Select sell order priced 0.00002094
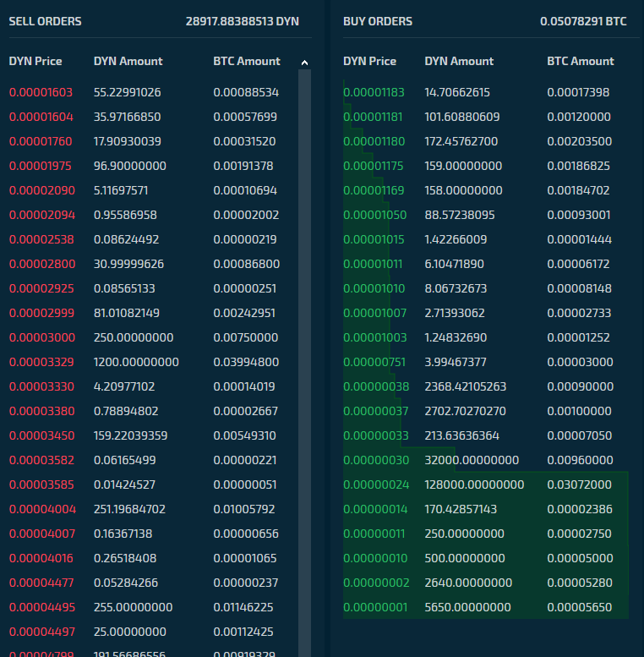644x657 pixels. pyautogui.click(x=154, y=215)
